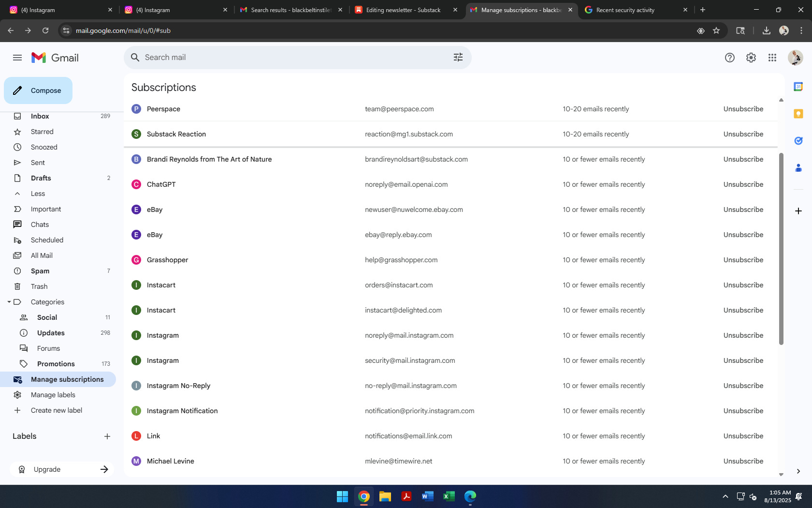The width and height of the screenshot is (812, 508).
Task: Reload the page in Chrome
Action: tap(45, 30)
